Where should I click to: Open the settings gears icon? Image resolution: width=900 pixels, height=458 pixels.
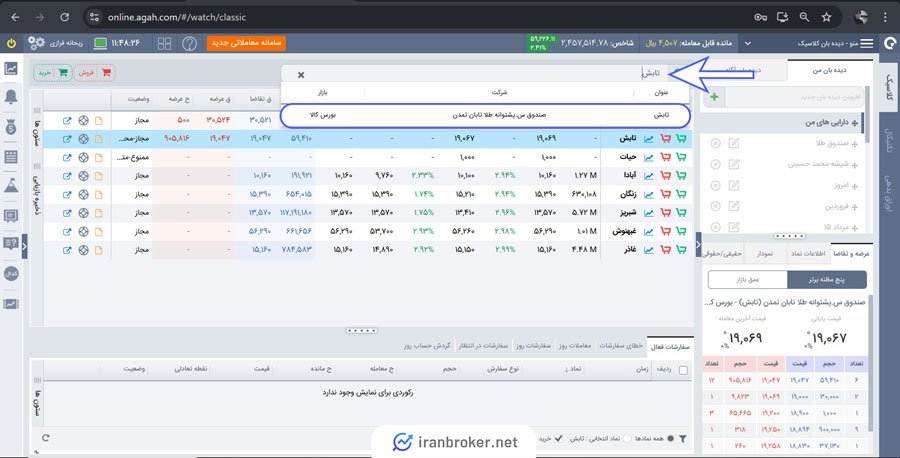[x=36, y=43]
